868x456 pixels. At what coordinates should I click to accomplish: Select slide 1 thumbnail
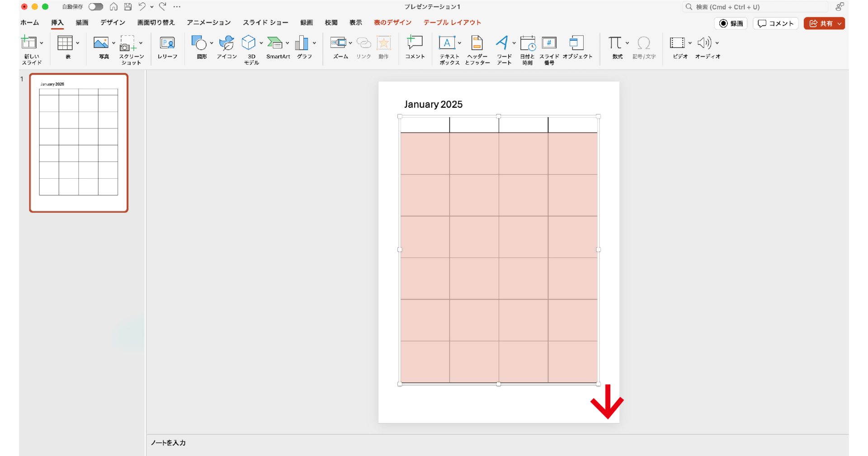(79, 143)
